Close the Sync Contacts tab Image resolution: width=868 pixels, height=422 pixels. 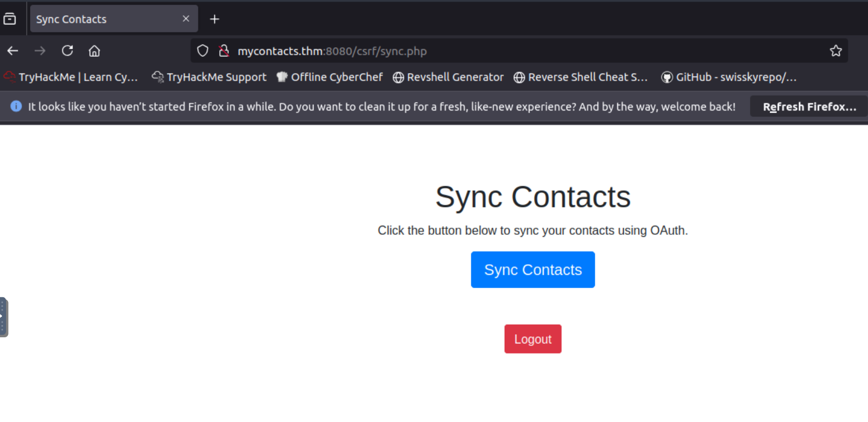186,19
